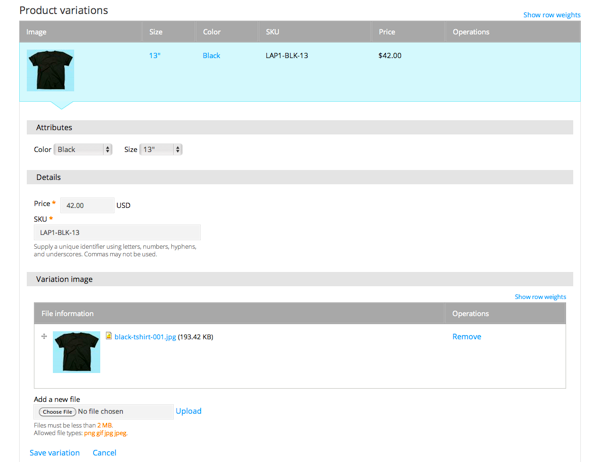Click the $42.00 price cell

tap(390, 56)
